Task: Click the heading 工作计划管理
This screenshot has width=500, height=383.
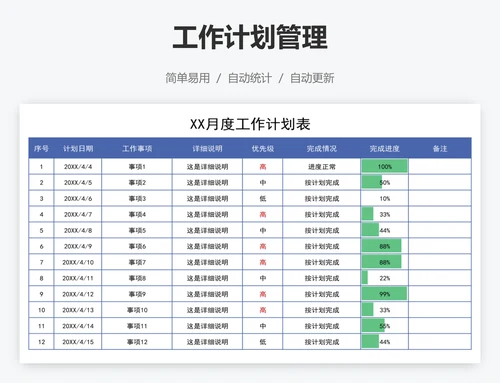Action: (x=250, y=37)
